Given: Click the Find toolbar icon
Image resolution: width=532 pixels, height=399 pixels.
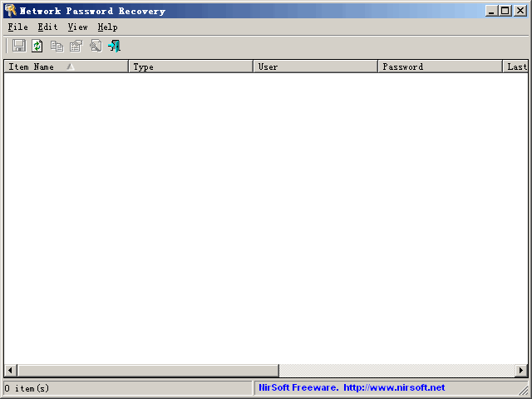Looking at the screenshot, I should tap(96, 46).
